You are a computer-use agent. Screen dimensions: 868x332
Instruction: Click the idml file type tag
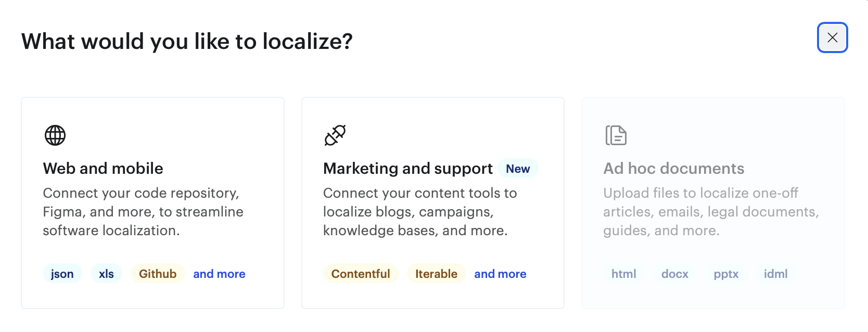pyautogui.click(x=775, y=274)
